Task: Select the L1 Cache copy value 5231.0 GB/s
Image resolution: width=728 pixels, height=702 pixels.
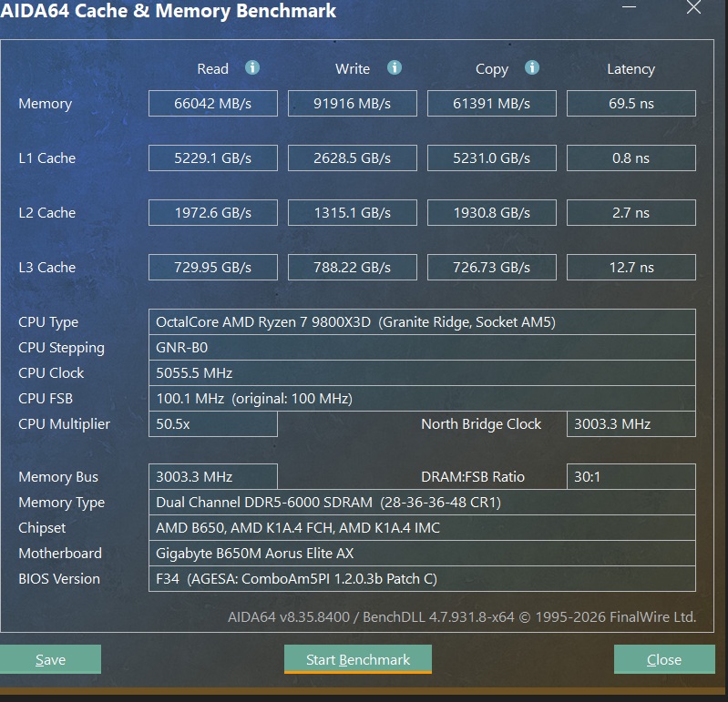Action: coord(492,158)
